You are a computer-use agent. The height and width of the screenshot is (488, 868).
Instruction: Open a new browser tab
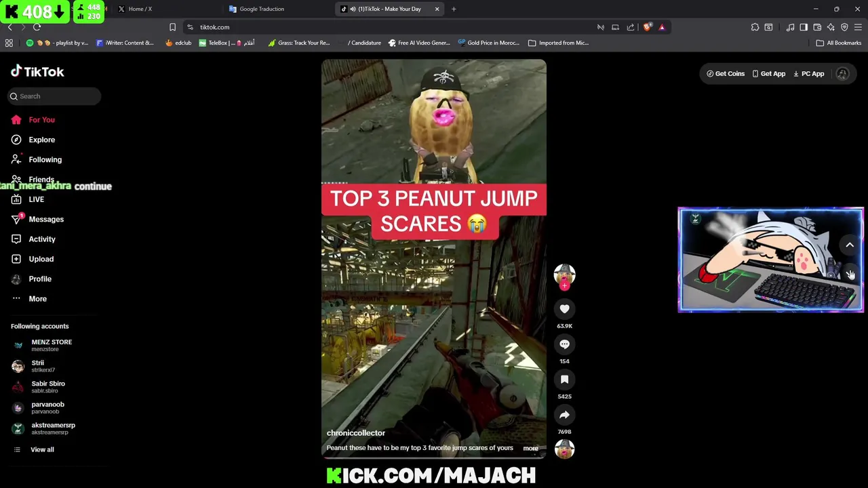point(454,9)
